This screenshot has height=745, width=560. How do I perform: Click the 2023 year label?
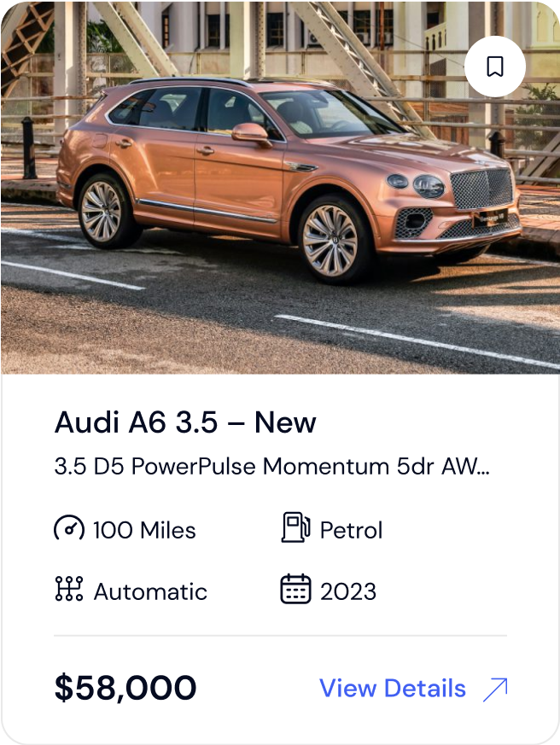click(x=348, y=591)
